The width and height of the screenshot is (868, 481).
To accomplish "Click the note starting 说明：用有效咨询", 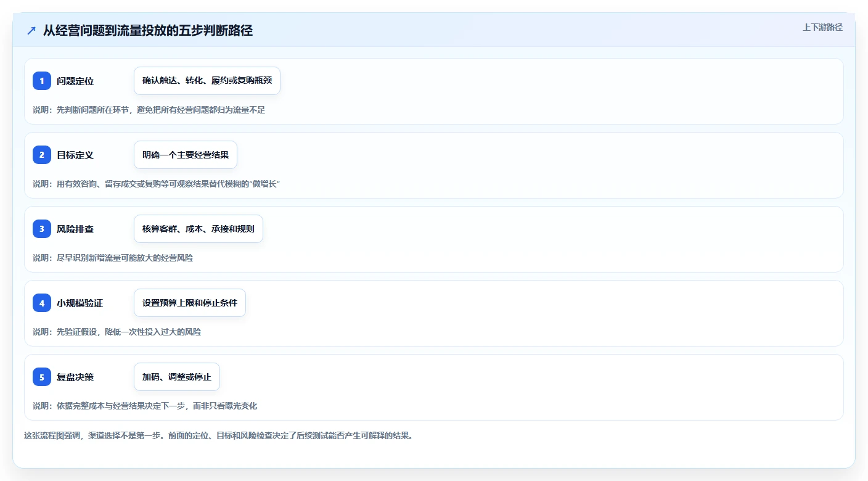I will (x=157, y=184).
